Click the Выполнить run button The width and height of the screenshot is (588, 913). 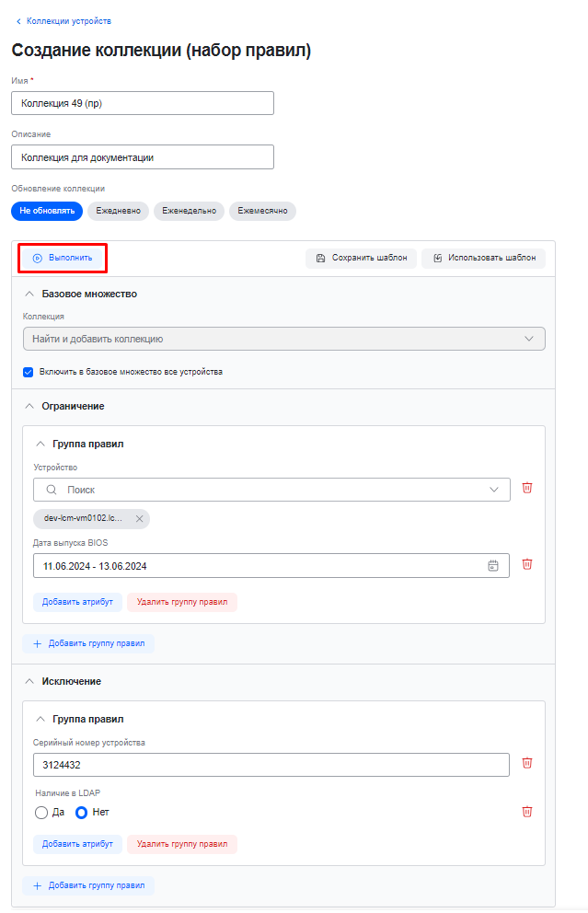63,258
